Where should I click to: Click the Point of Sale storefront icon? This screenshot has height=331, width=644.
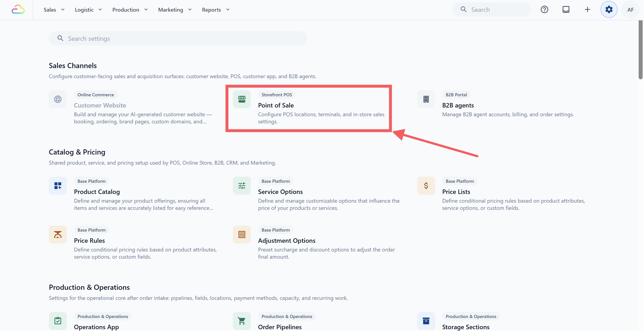click(242, 99)
